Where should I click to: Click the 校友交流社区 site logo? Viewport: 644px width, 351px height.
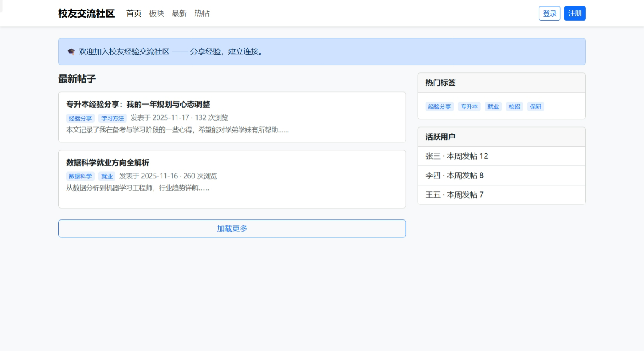[86, 13]
